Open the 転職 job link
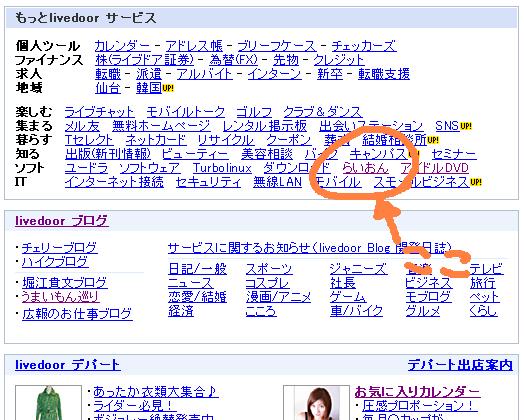524x420 pixels. coord(108,74)
